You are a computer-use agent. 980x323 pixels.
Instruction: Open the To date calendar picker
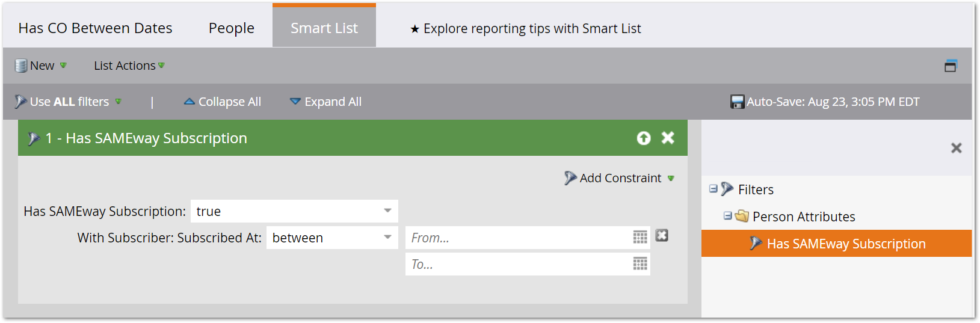pos(640,263)
